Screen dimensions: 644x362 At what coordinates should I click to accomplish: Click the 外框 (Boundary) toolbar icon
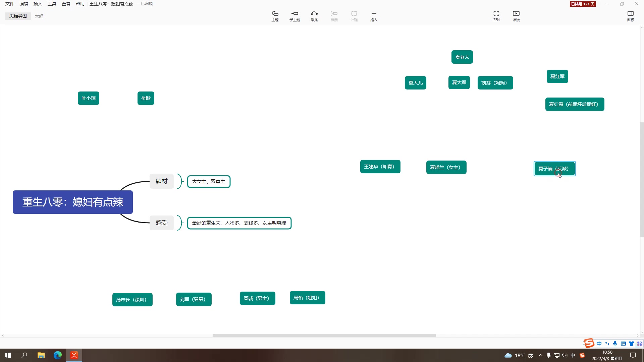click(354, 16)
